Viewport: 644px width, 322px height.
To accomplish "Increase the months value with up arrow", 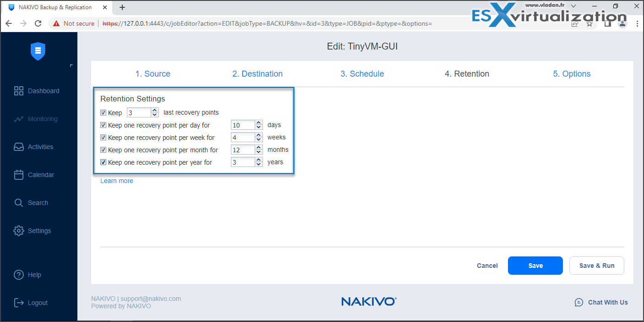I will tap(259, 147).
